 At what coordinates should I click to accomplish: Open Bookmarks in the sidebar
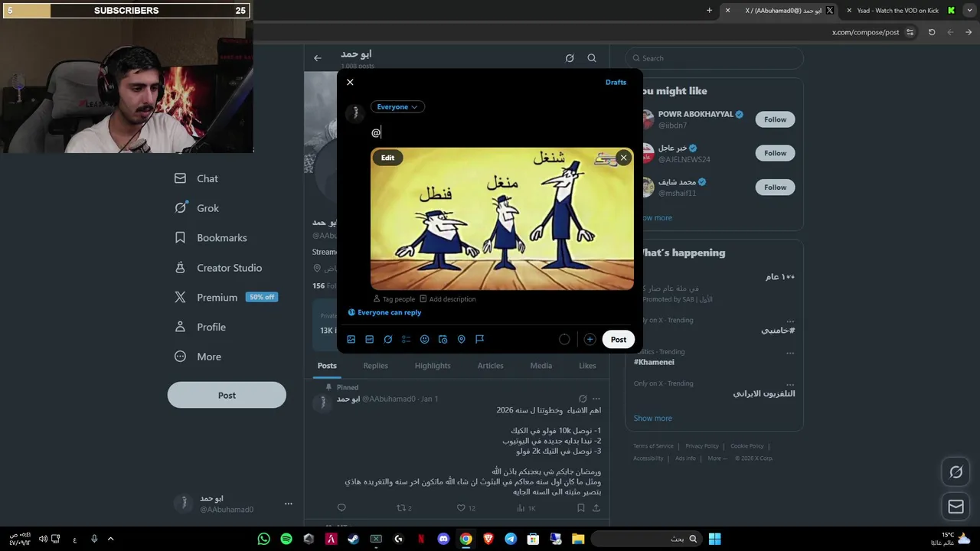coord(211,238)
